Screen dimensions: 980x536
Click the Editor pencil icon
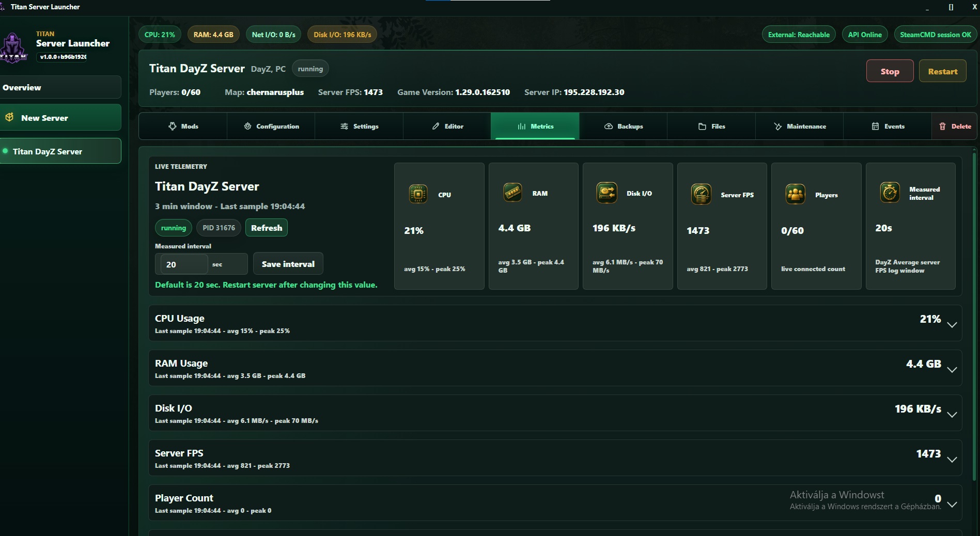pos(435,126)
